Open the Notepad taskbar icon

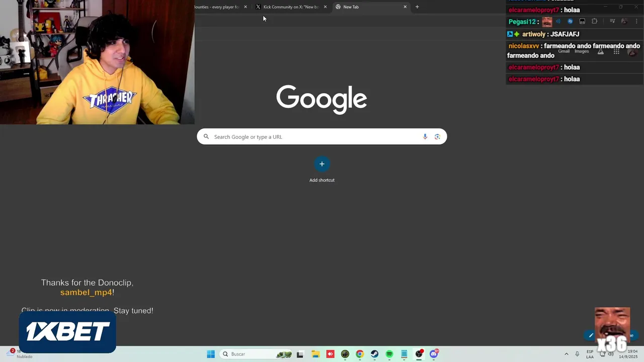404,354
